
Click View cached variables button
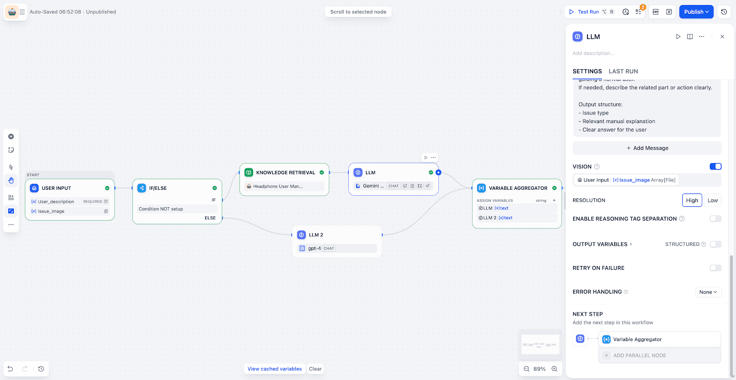click(x=275, y=369)
